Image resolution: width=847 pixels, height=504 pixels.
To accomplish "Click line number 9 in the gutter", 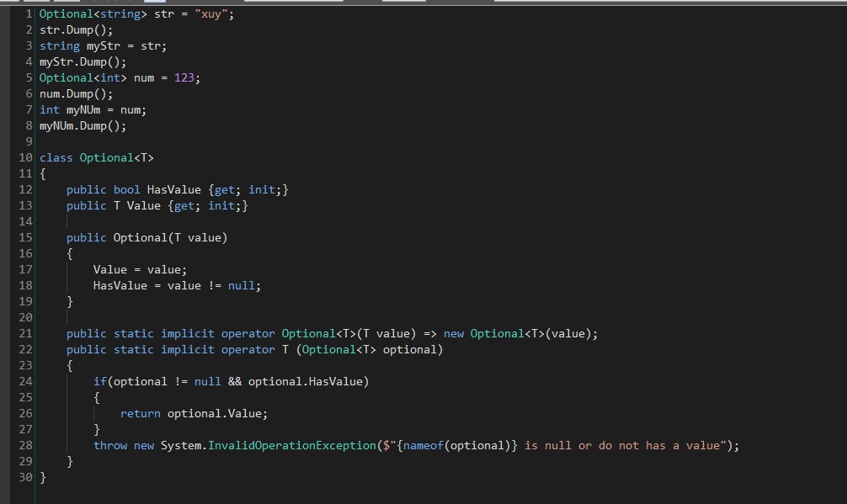I will [x=29, y=141].
